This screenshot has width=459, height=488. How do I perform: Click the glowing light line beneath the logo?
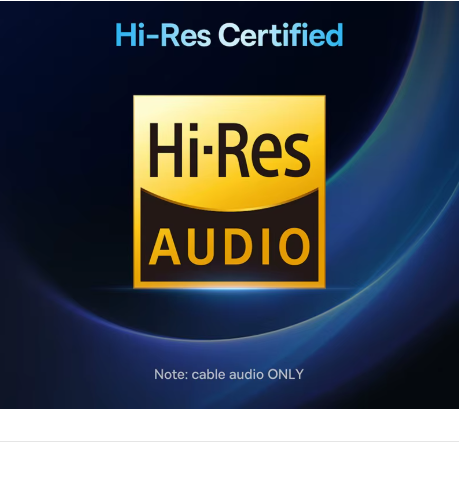coord(229,289)
